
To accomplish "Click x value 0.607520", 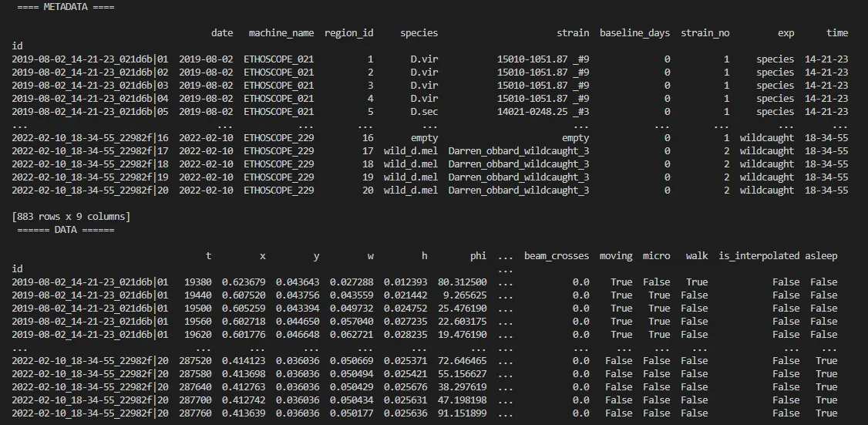I will tap(244, 295).
